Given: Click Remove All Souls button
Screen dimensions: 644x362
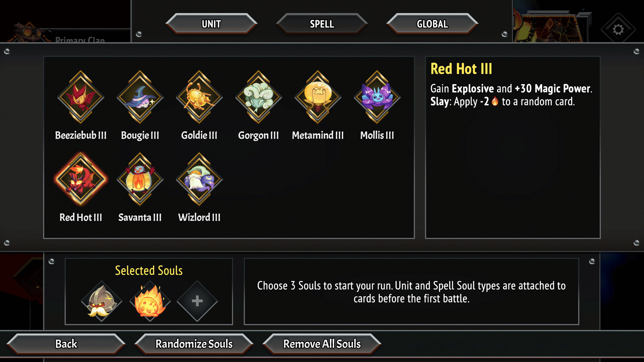Looking at the screenshot, I should coord(322,344).
